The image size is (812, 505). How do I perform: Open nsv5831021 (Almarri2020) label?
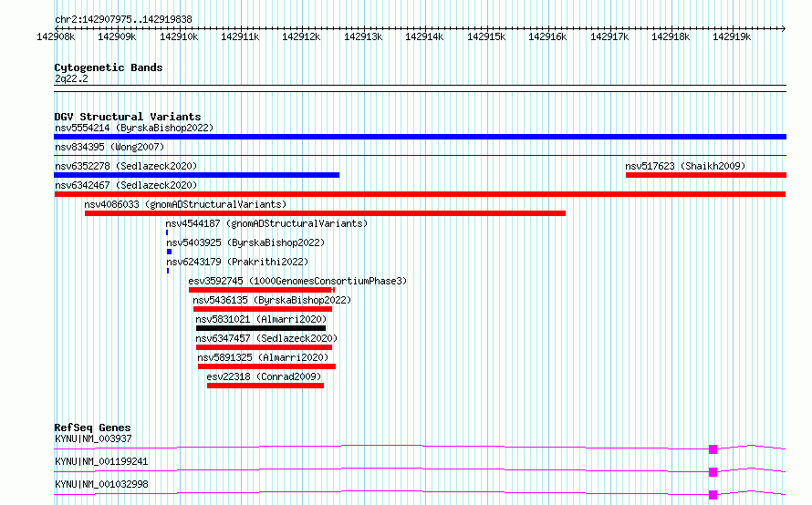click(x=261, y=319)
